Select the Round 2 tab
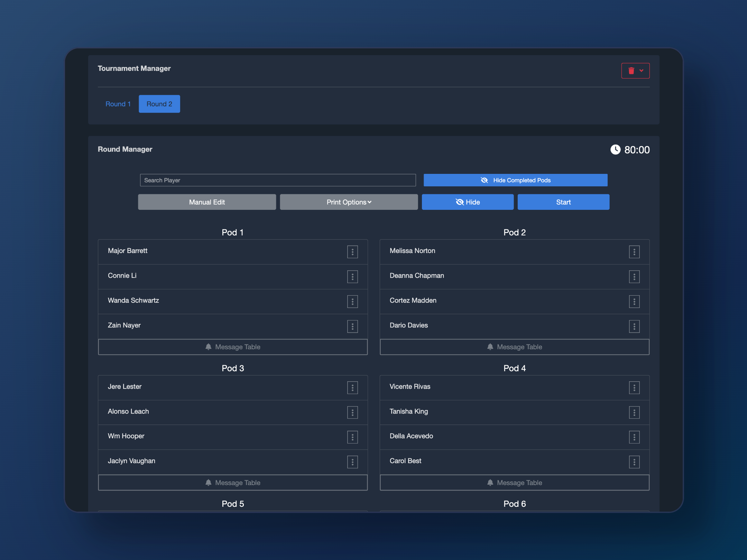The height and width of the screenshot is (560, 747). (159, 104)
